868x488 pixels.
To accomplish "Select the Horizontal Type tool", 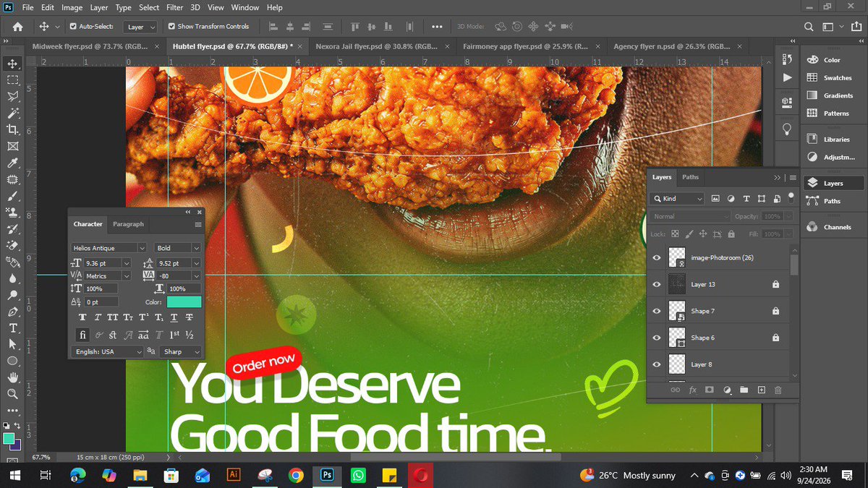I will [x=12, y=328].
